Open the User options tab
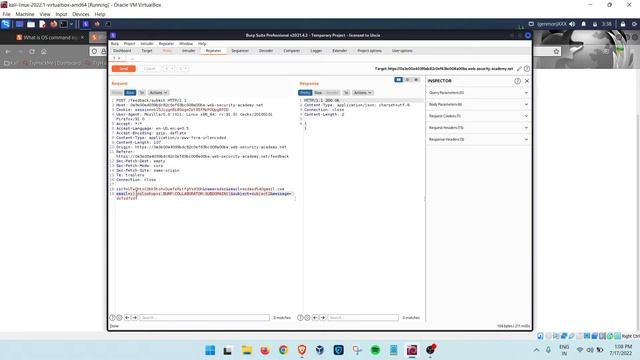This screenshot has height=360, width=640. (402, 51)
